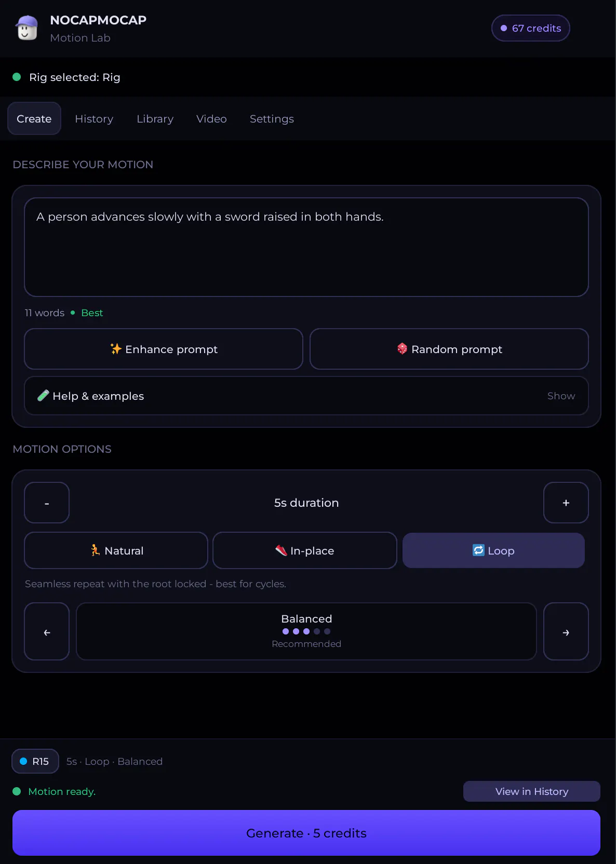Go to the Settings tab
The width and height of the screenshot is (616, 864).
pos(272,119)
